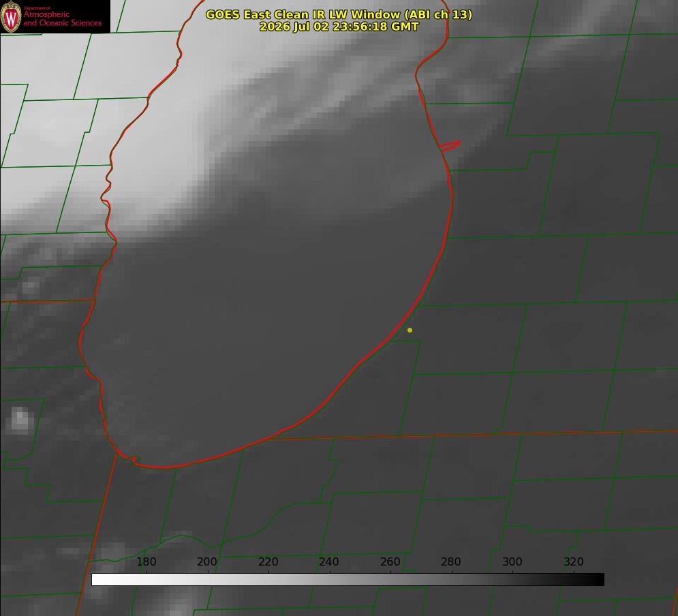Viewport: 678px width, 616px height.
Task: Click the 'GOES East Clean IR LW Window' title
Action: pyautogui.click(x=303, y=14)
